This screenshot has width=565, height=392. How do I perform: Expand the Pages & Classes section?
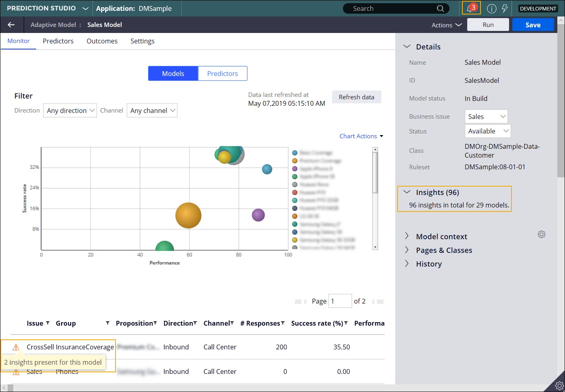click(444, 250)
